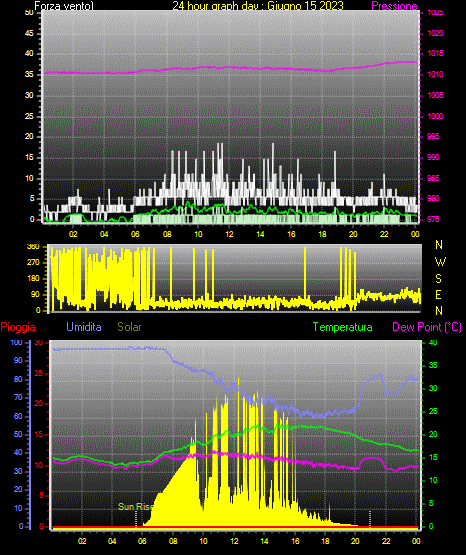
Task: Click '1020' on the pressure axis
Action: 436,33
